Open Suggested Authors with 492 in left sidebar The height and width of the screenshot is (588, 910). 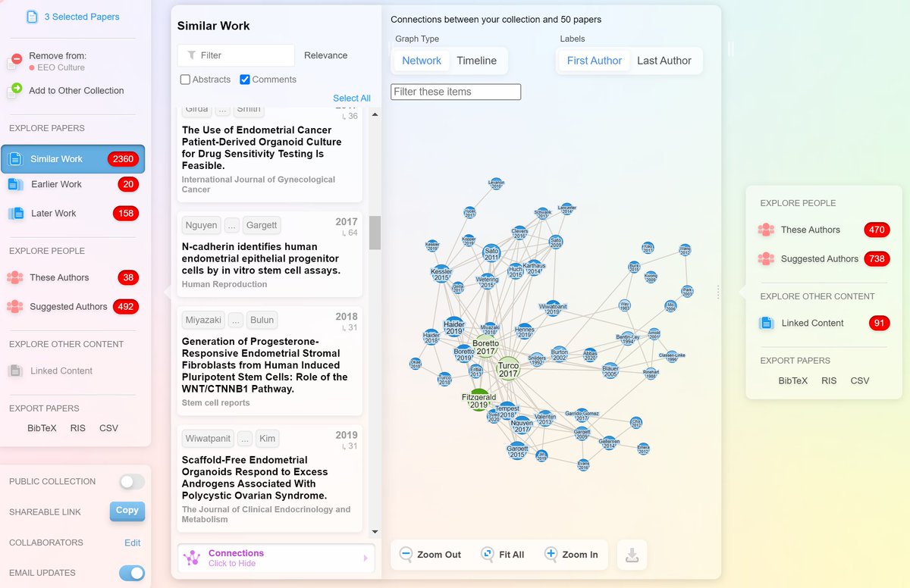(73, 307)
